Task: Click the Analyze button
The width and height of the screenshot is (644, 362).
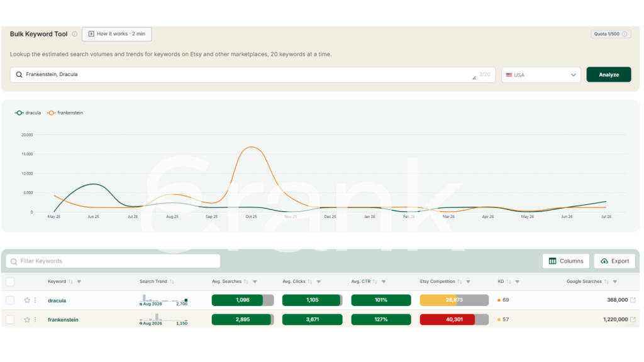Action: 609,75
